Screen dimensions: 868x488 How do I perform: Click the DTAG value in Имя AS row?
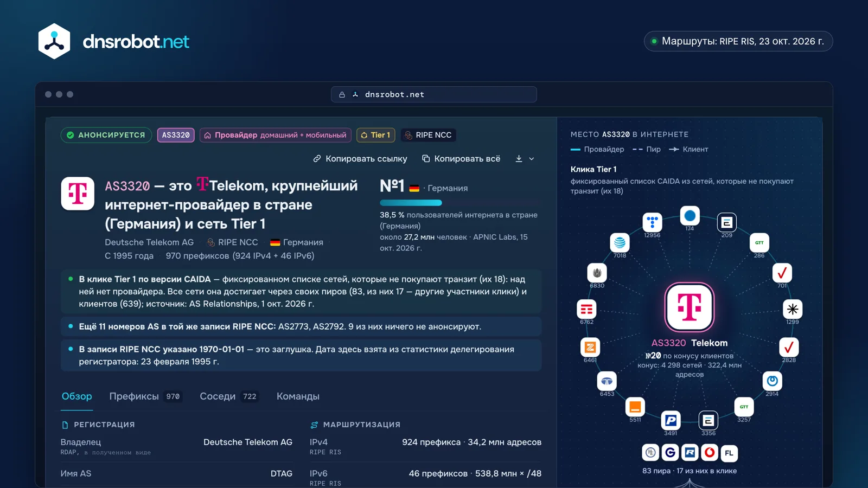coord(282,473)
